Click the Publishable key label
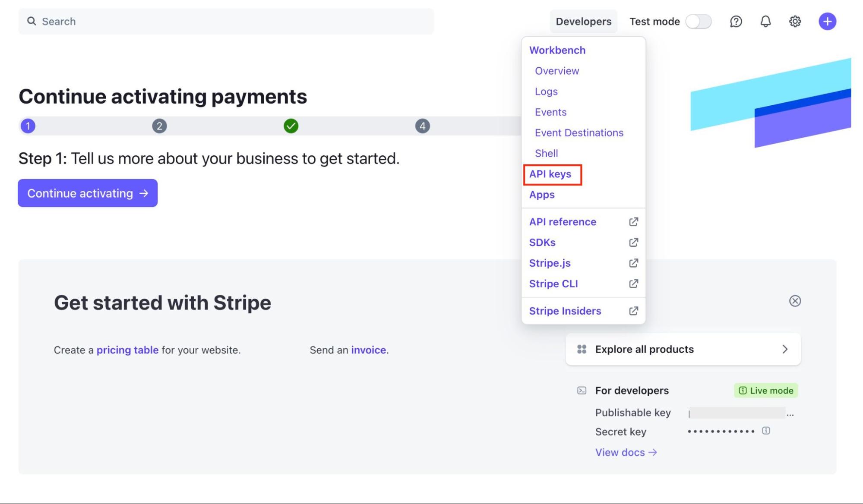 [x=633, y=413]
